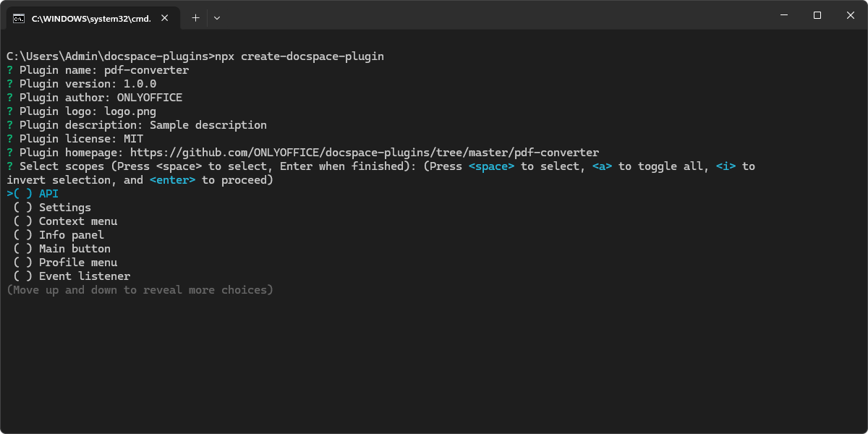Click the blue '<i>' invert key hint
Viewport: 868px width, 434px height.
(726, 166)
